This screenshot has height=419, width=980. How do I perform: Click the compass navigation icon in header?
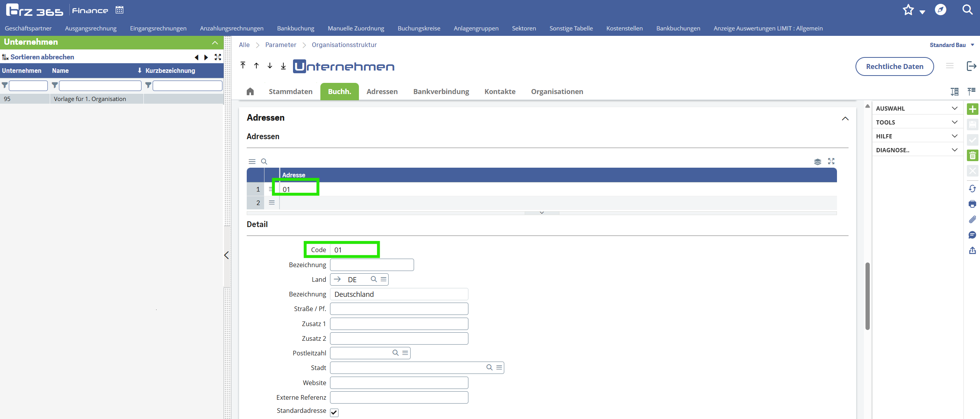click(x=940, y=10)
